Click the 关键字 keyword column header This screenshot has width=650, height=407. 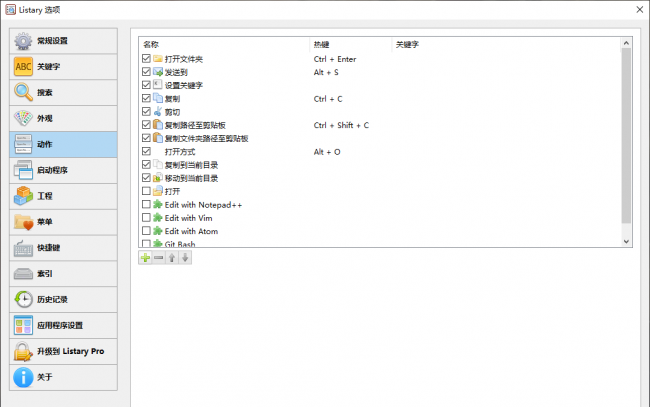click(x=506, y=44)
